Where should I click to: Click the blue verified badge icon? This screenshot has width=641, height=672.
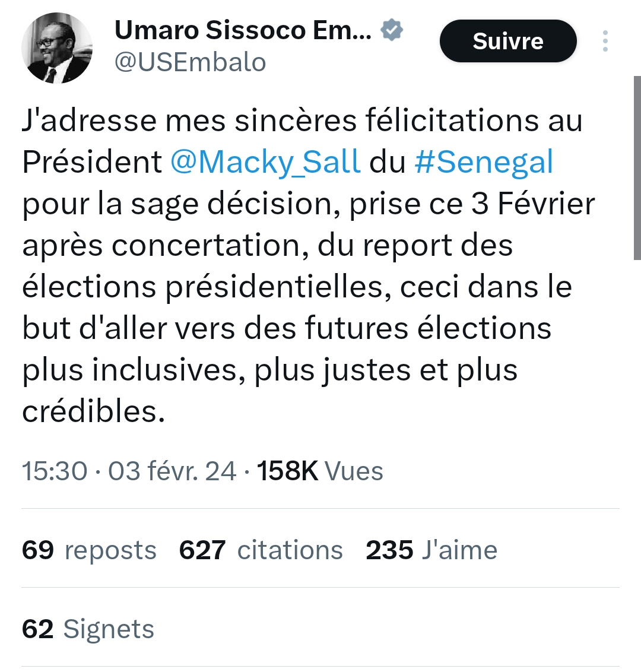(391, 28)
